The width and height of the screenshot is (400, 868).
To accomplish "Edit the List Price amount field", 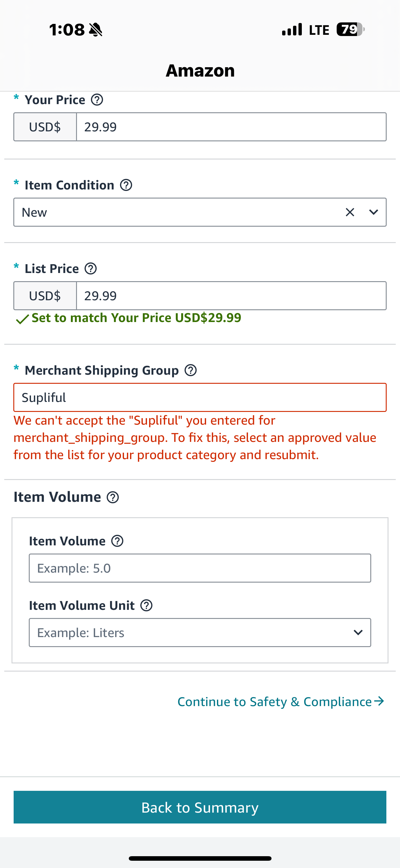I will [232, 295].
